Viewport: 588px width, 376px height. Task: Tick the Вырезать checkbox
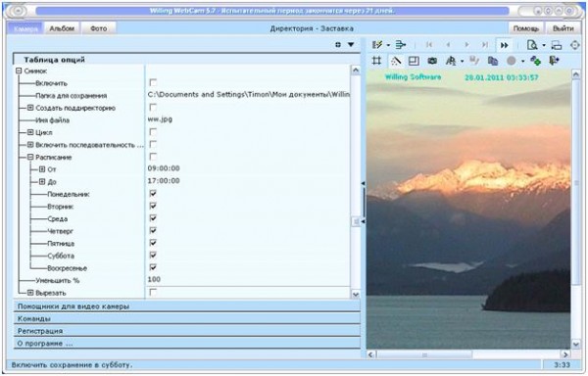tap(153, 292)
